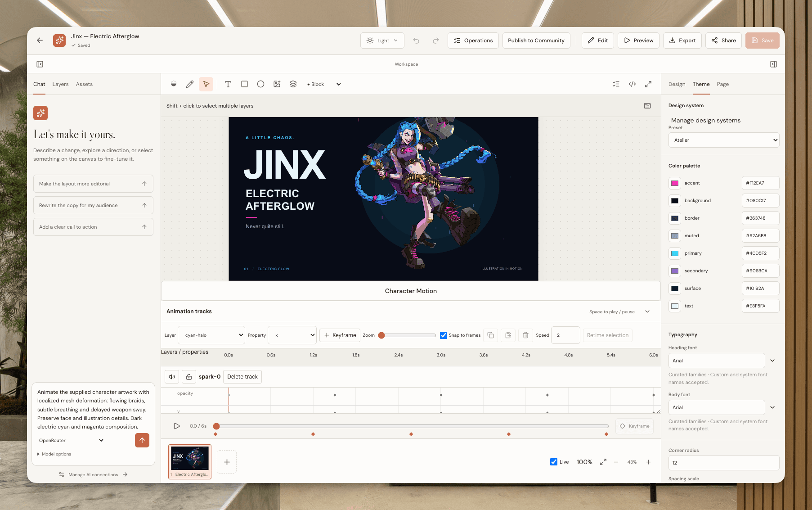Click the Corner radius input field
This screenshot has height=510, width=812.
724,463
